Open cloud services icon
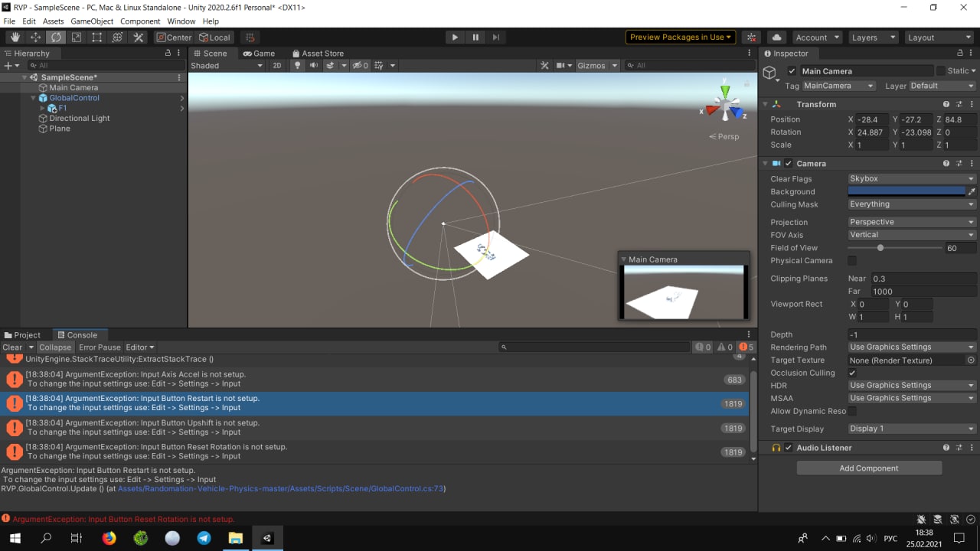 pos(776,37)
